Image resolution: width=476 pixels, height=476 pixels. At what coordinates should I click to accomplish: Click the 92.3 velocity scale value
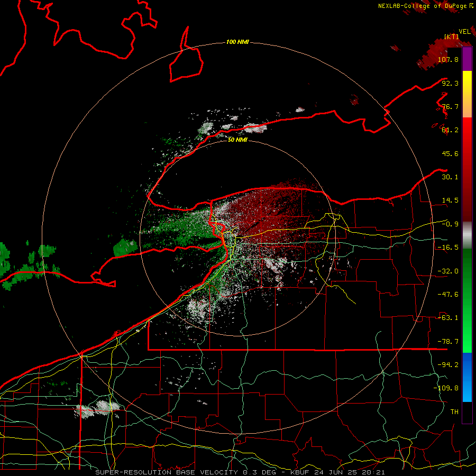450,83
